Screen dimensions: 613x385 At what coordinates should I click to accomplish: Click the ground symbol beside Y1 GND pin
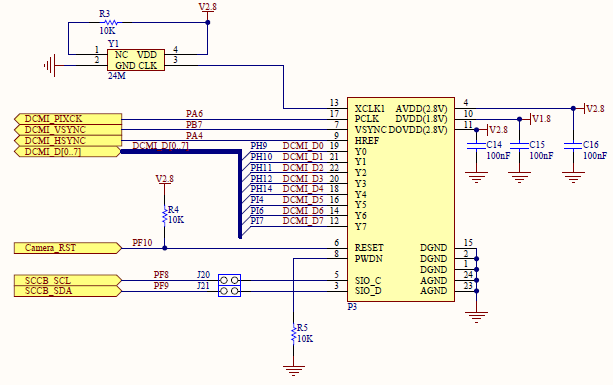[50, 65]
